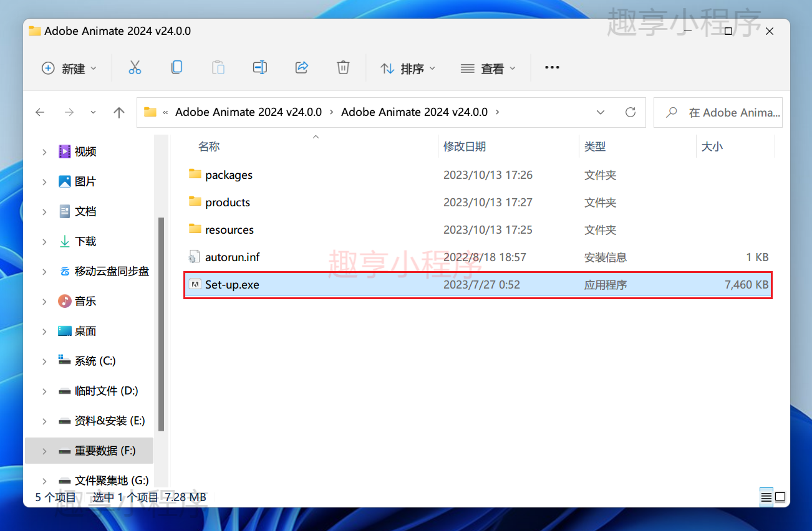812x531 pixels.
Task: Expand the 文档 tree node chevron
Action: click(x=44, y=211)
